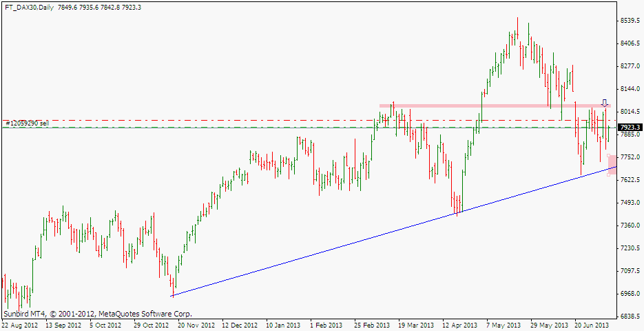Click the 7 May 2013 date label

coord(504,324)
